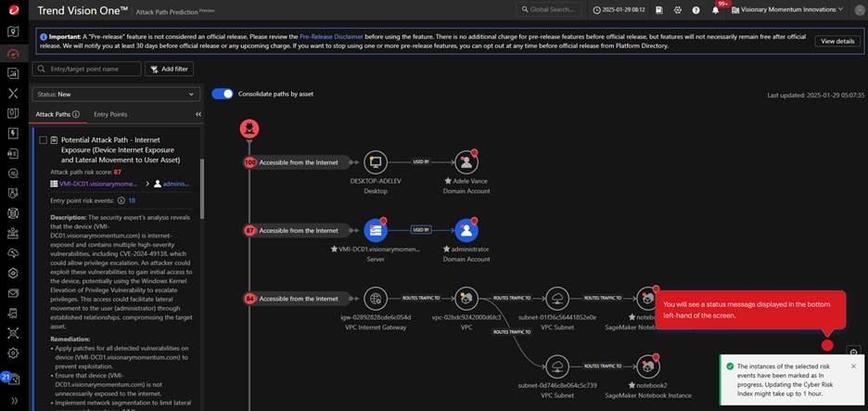The image size is (868, 411).
Task: Click the risk score 100 badge
Action: tap(249, 162)
